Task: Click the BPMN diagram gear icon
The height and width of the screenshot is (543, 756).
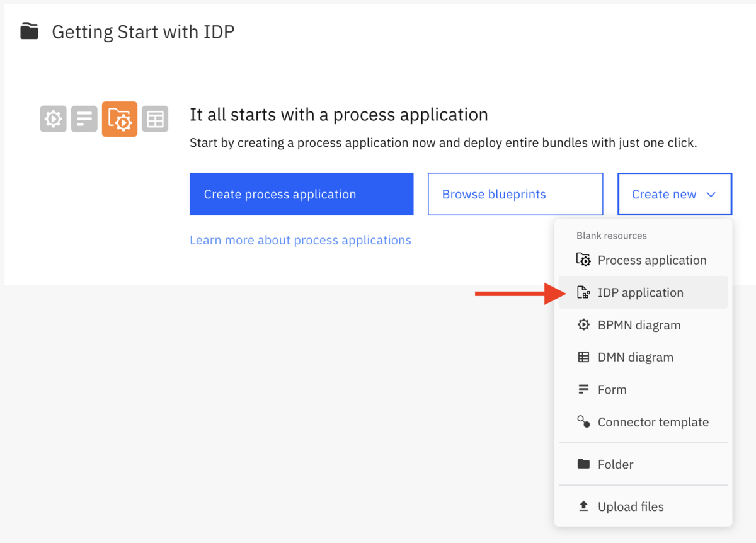Action: tap(583, 325)
